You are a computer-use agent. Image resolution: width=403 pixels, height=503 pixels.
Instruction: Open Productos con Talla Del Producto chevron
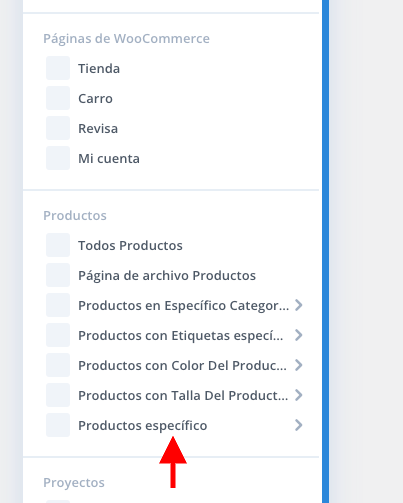point(299,395)
